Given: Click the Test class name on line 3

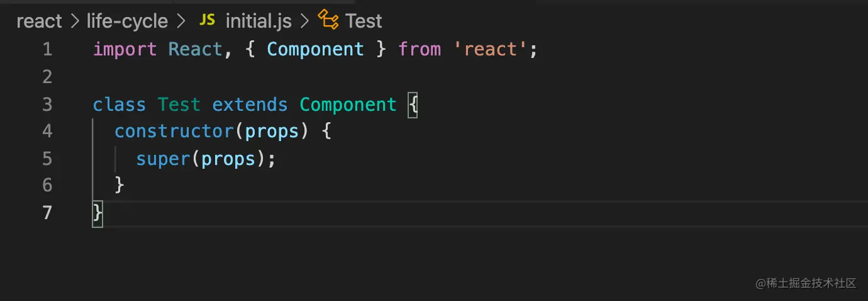Looking at the screenshot, I should 179,104.
